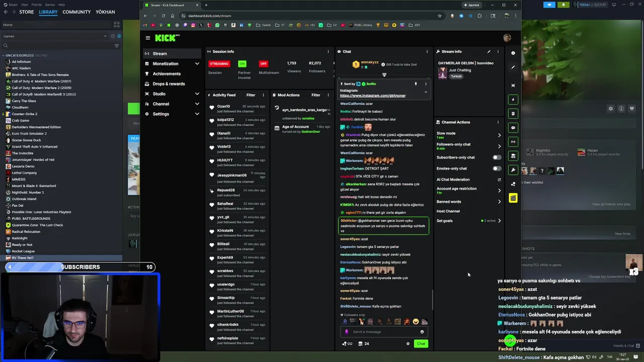Toggle the Multistream OFF badge
644x362 pixels.
click(263, 64)
